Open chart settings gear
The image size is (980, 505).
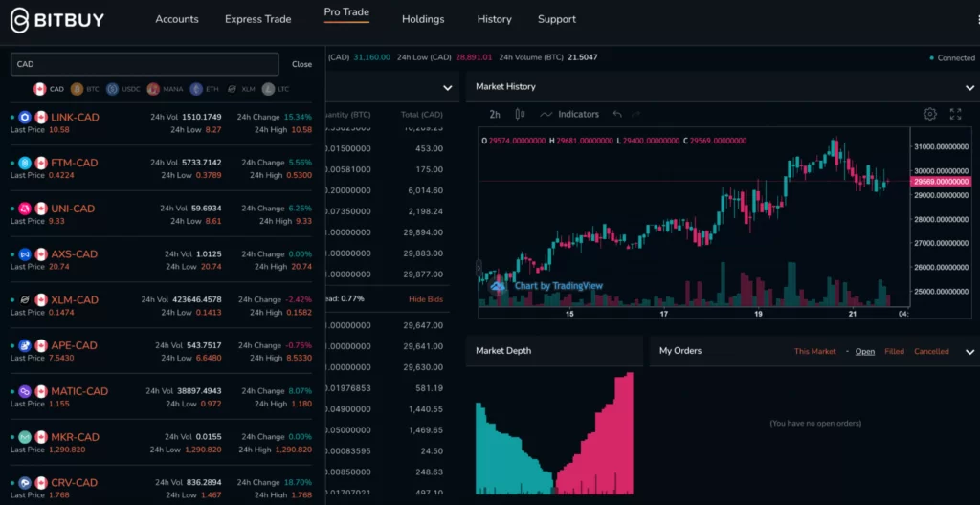click(x=930, y=114)
